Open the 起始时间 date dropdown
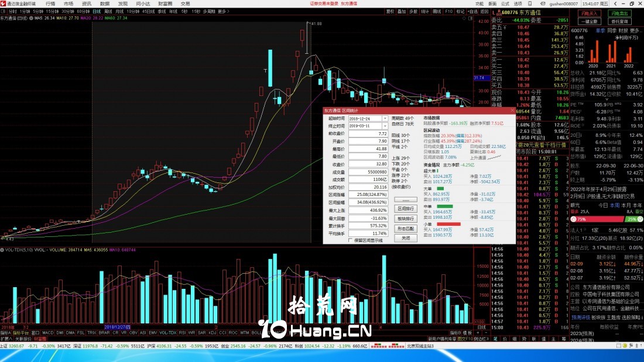Image resolution: width=644 pixels, height=362 pixels. tap(385, 119)
